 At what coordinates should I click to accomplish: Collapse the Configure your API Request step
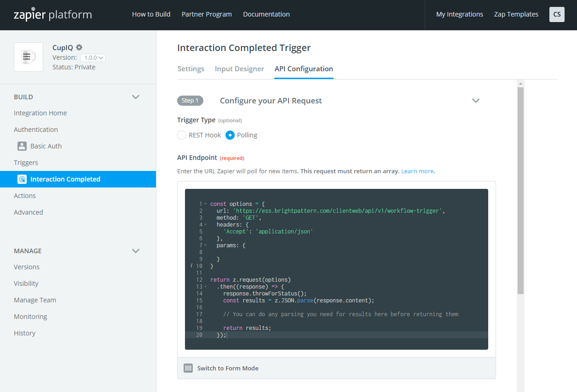(x=476, y=101)
